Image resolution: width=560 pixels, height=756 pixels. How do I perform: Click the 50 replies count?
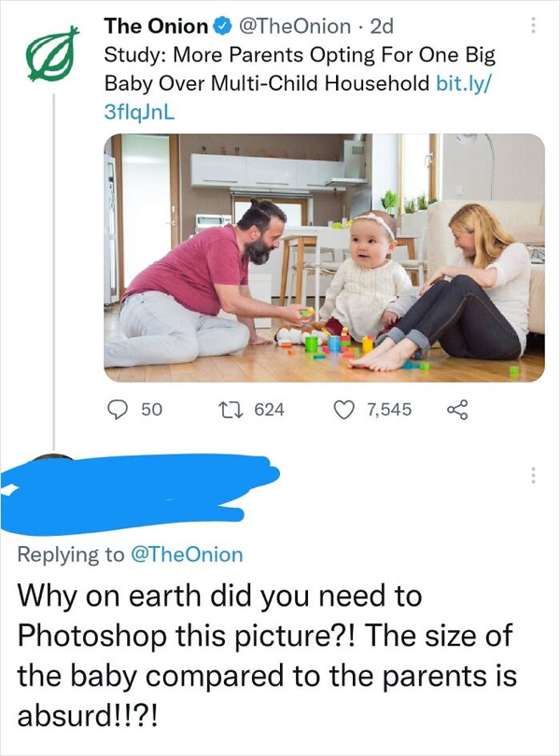(x=151, y=409)
